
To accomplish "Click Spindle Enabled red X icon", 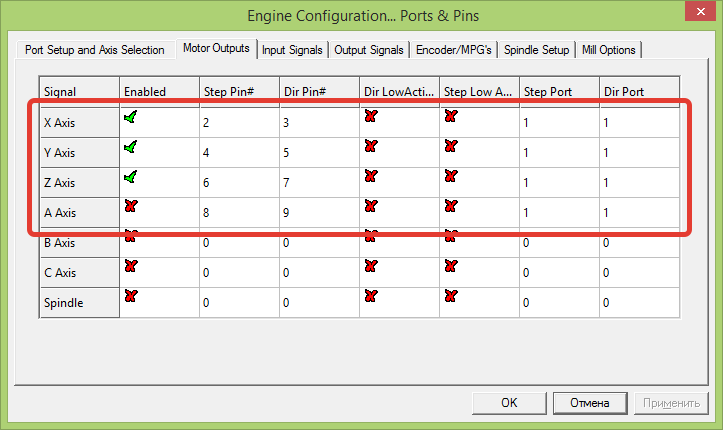I will [x=130, y=296].
